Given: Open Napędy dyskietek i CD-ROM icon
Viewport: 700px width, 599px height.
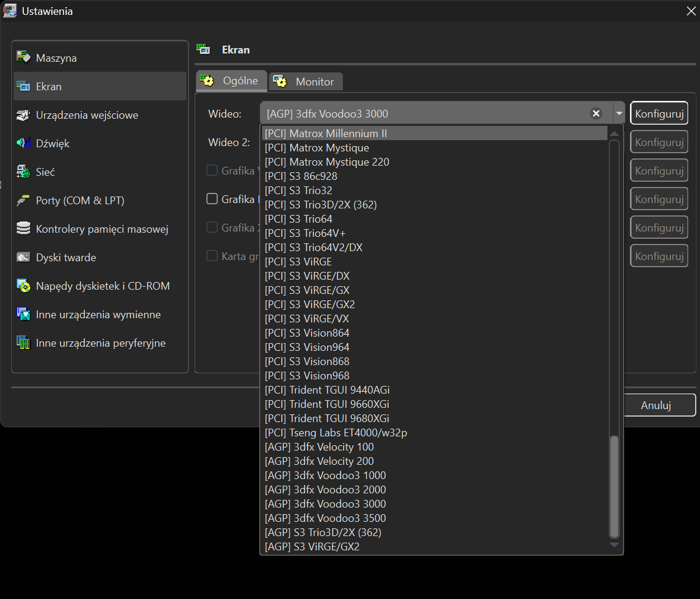Looking at the screenshot, I should coord(23,286).
